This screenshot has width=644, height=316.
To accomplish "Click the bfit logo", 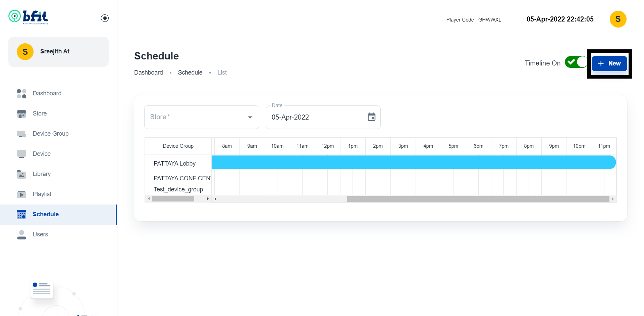I will (x=29, y=17).
